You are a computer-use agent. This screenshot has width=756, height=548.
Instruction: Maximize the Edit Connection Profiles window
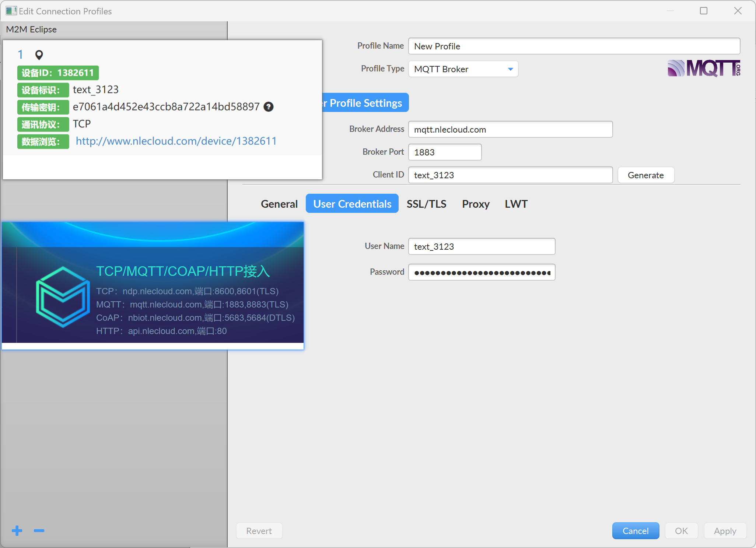tap(703, 11)
